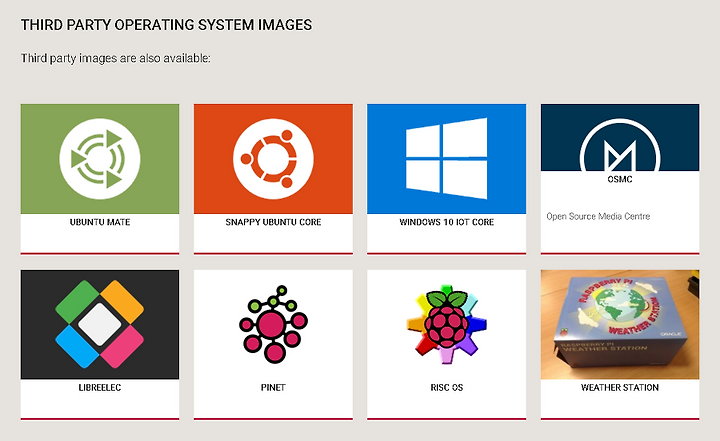
Task: Select 'Third party images are also available:' text
Action: pos(116,58)
